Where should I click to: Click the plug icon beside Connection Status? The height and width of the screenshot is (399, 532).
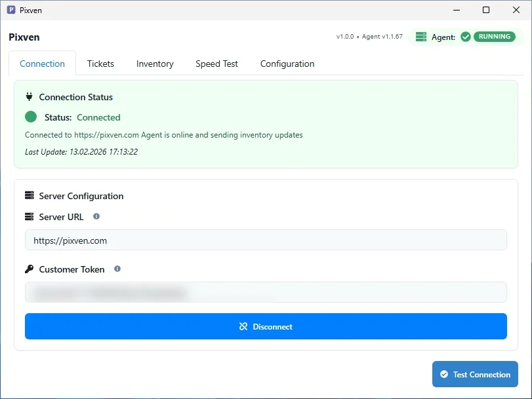tap(29, 96)
